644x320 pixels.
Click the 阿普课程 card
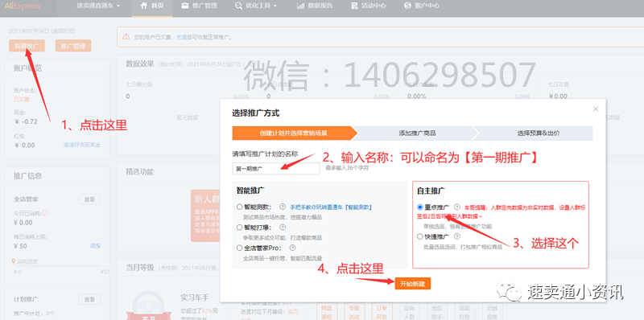pyautogui.click(x=326, y=311)
